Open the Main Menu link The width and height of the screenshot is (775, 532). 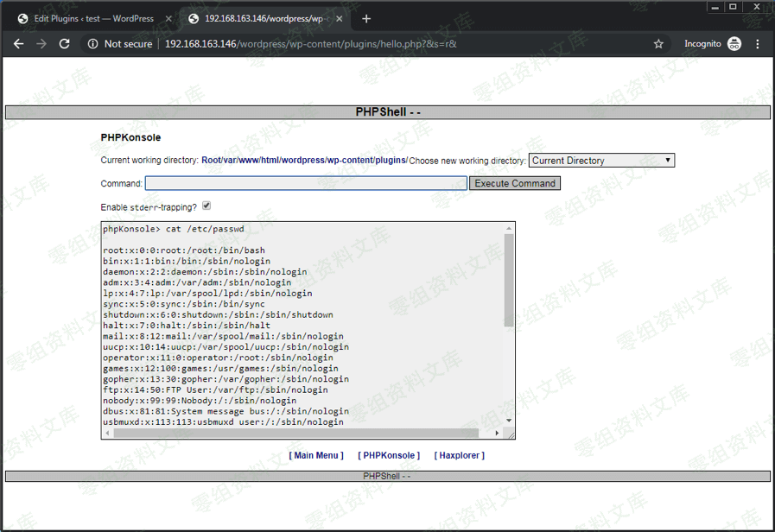pos(316,455)
